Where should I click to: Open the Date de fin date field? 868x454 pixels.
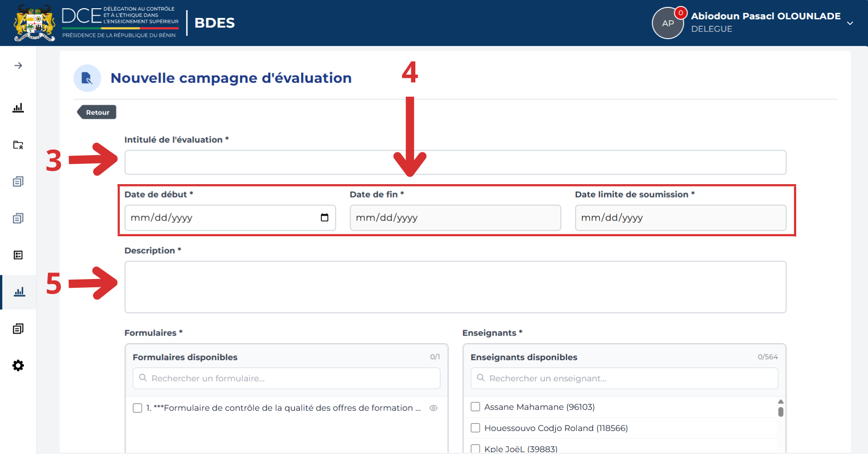(x=455, y=218)
